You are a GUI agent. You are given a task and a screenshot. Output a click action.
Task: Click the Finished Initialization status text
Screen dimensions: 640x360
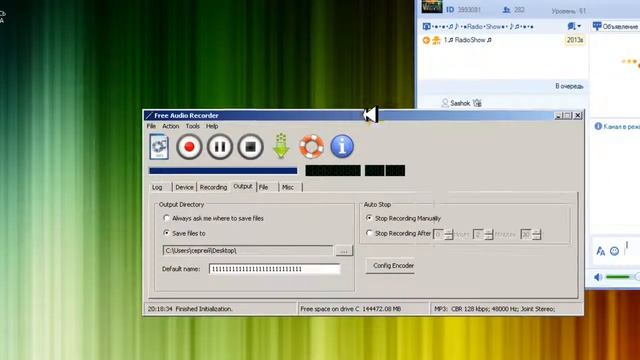[x=204, y=309]
